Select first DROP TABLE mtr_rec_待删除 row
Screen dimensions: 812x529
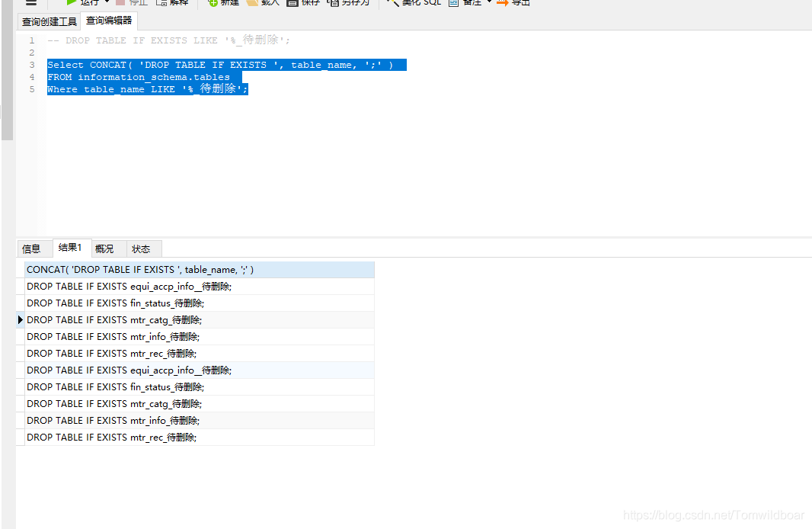[200, 354]
